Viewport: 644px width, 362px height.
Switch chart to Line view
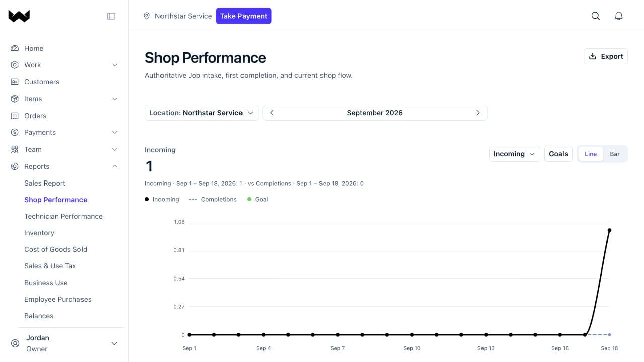(591, 154)
